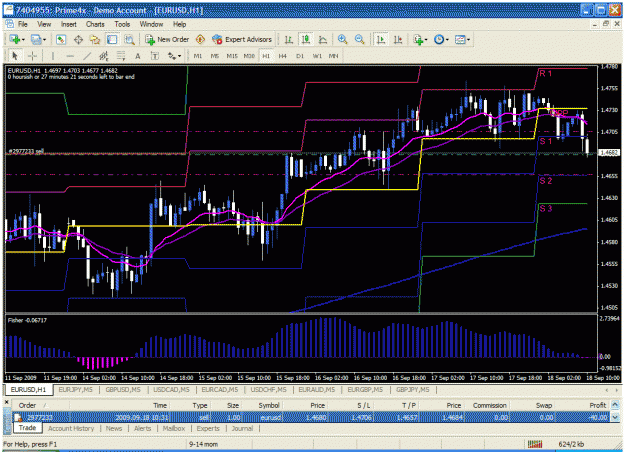Screen dimensions: 625x452
Task: Expand the Templates dropdown arrow
Action: (x=468, y=39)
